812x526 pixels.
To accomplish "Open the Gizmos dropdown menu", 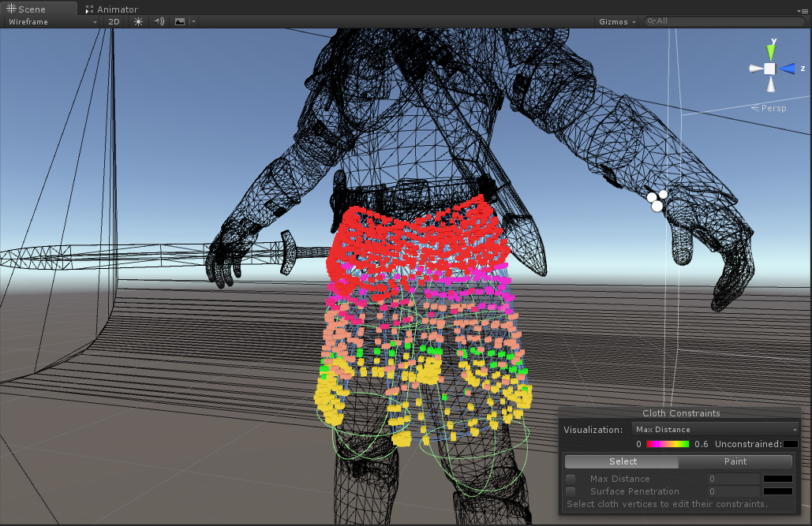I will [617, 22].
